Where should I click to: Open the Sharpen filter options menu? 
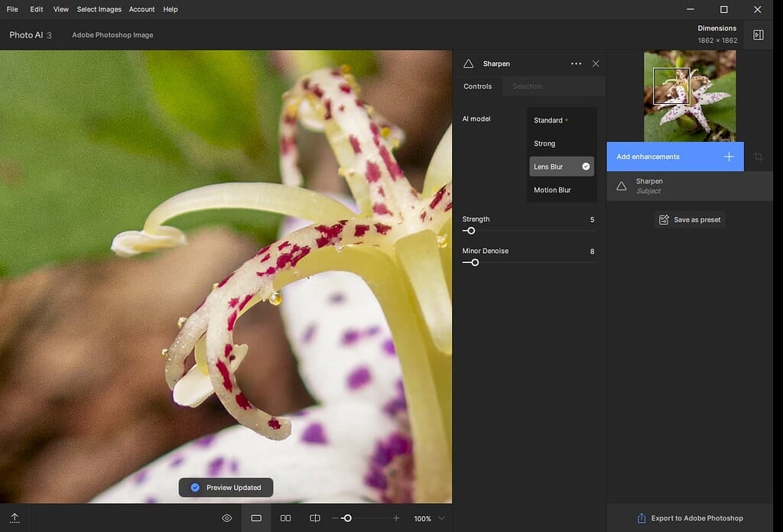point(577,63)
